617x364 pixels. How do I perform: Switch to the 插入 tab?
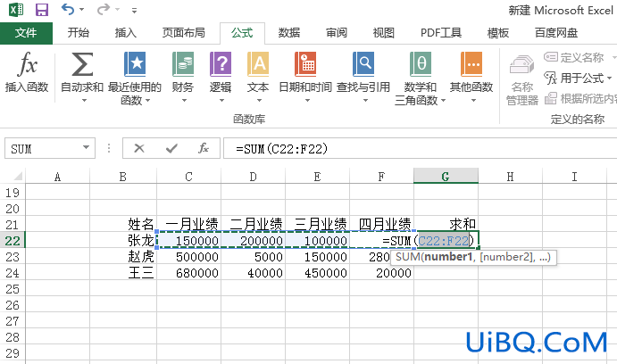pyautogui.click(x=126, y=33)
